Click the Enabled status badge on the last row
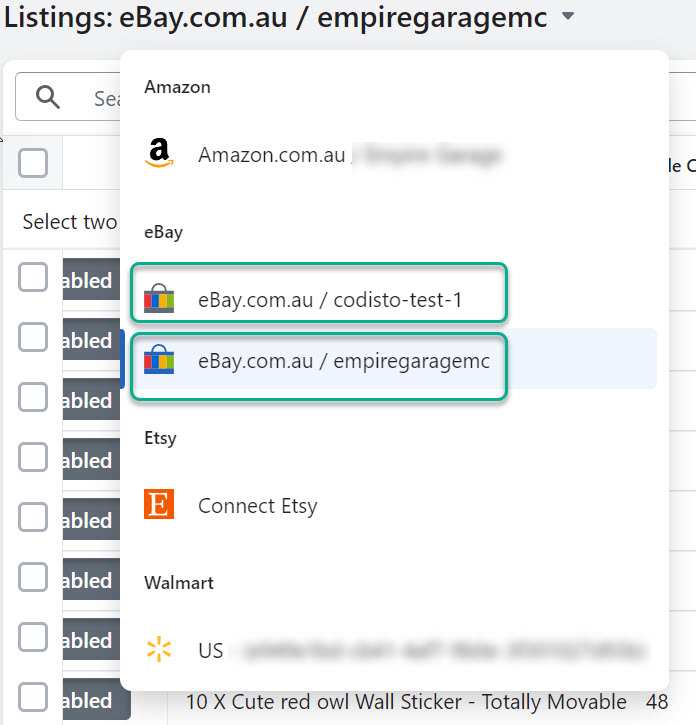The image size is (696, 725). coord(96,699)
